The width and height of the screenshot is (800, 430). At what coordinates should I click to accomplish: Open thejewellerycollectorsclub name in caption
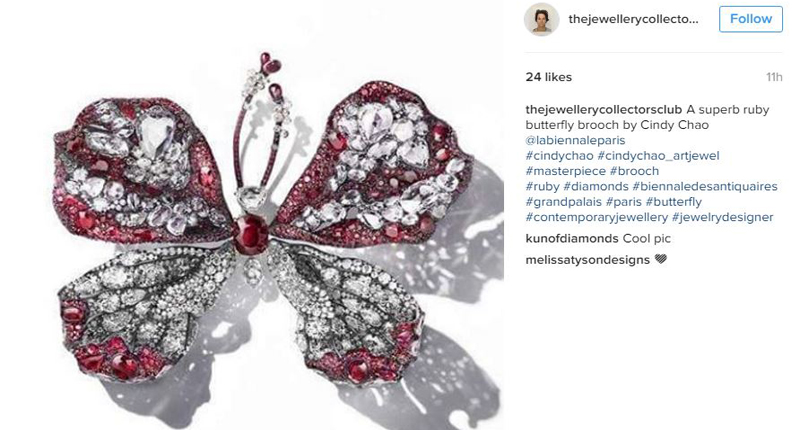pyautogui.click(x=604, y=110)
